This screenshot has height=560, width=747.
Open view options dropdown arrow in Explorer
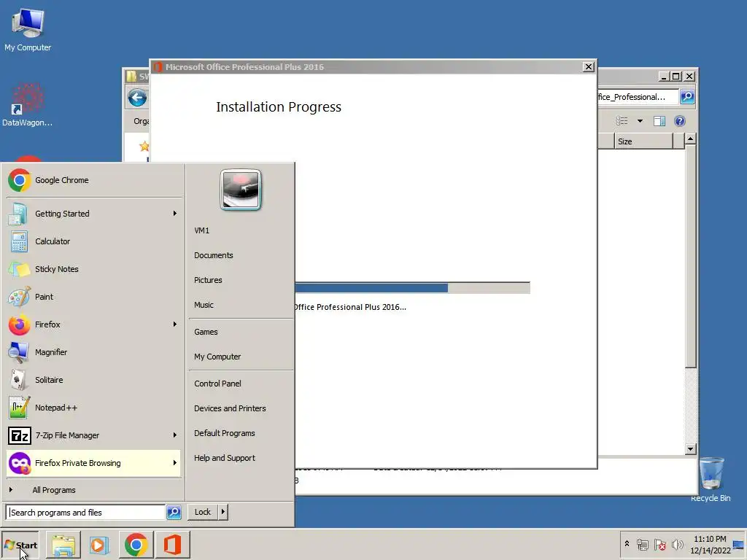pyautogui.click(x=640, y=121)
